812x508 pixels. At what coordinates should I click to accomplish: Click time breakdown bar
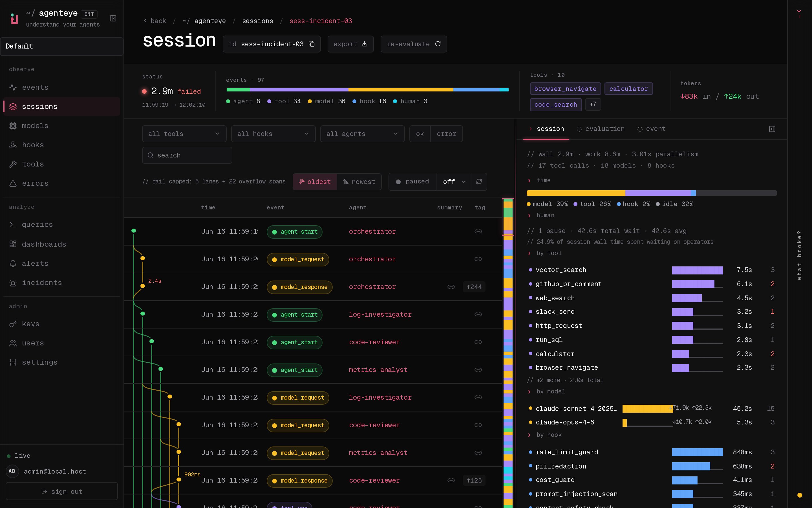(652, 193)
